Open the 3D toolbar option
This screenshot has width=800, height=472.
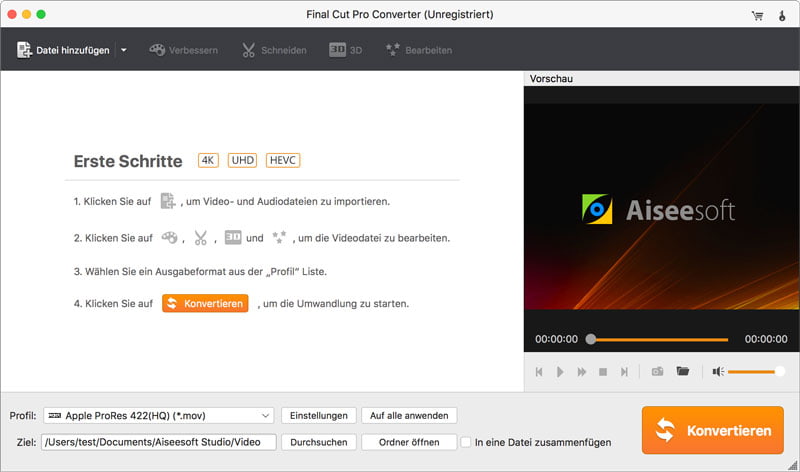(x=345, y=50)
